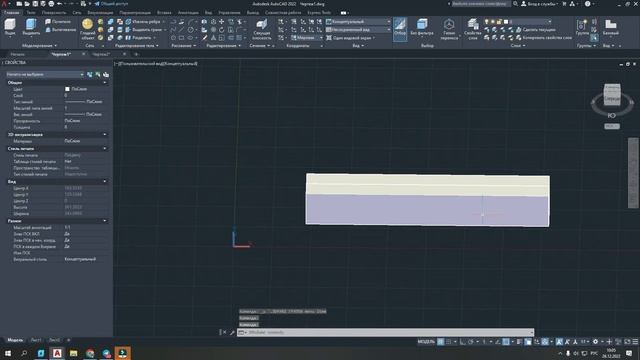Click the Гладкий объект smooth mesh tool
Screen dimensions: 640x360
pyautogui.click(x=87, y=29)
